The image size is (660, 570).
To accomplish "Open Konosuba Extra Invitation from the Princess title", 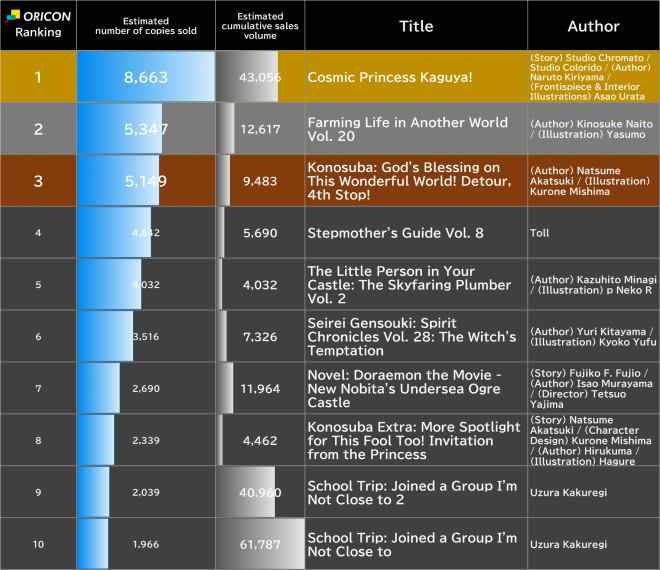I will tap(414, 440).
